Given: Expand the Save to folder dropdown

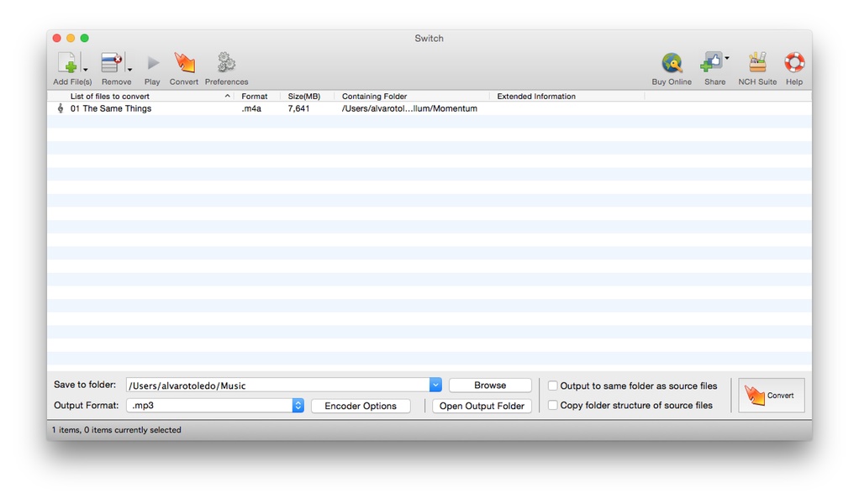Looking at the screenshot, I should point(435,386).
